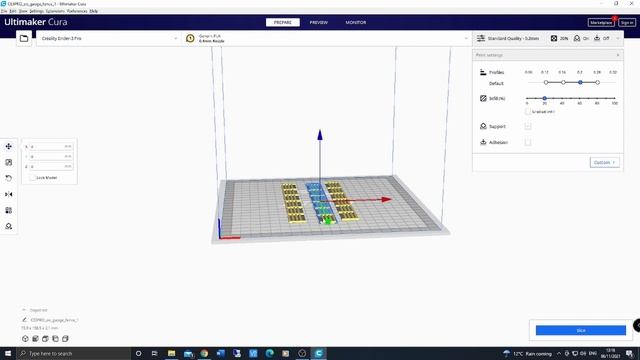Image resolution: width=640 pixels, height=360 pixels.
Task: Click the Sign in button
Action: pyautogui.click(x=627, y=22)
